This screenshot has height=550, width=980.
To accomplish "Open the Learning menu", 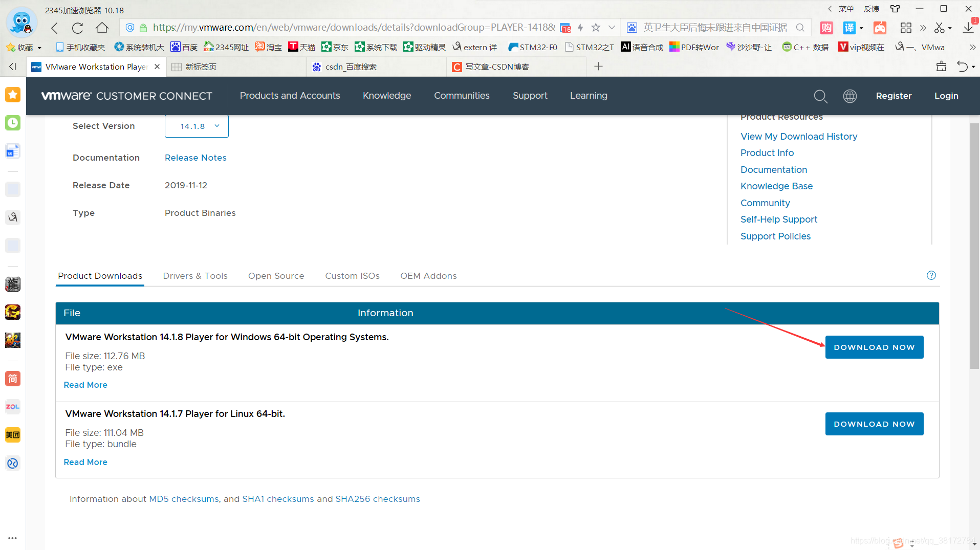I will (589, 96).
